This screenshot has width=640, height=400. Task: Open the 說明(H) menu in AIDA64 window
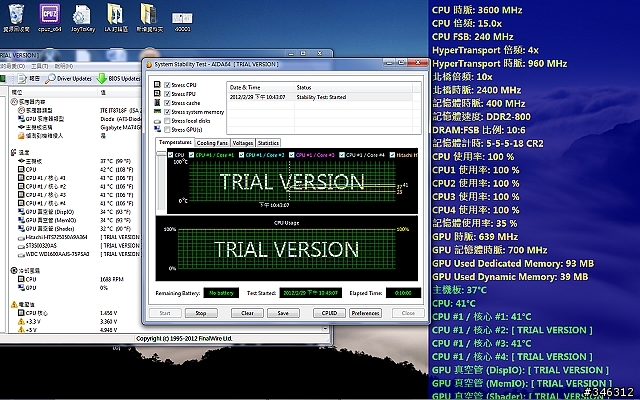pyautogui.click(x=64, y=66)
